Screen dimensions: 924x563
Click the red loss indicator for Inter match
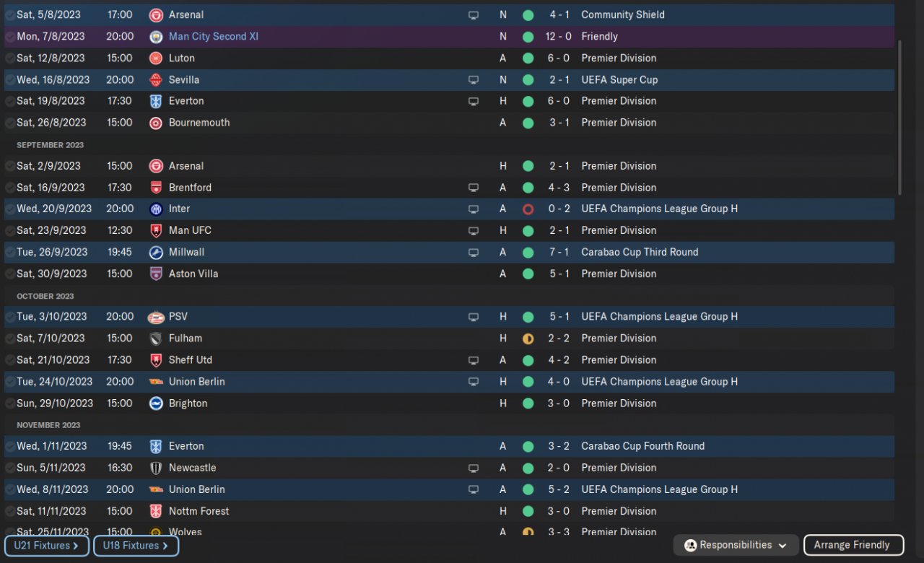click(x=528, y=209)
